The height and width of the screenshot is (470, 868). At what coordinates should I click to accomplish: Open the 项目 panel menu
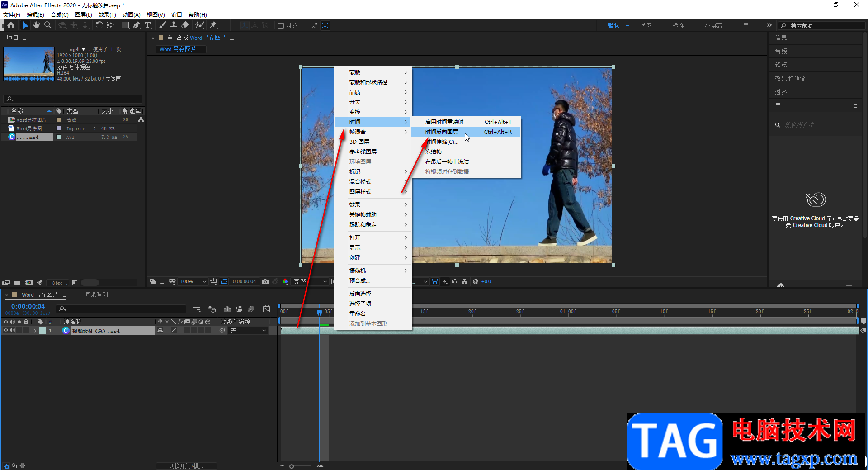[24, 38]
